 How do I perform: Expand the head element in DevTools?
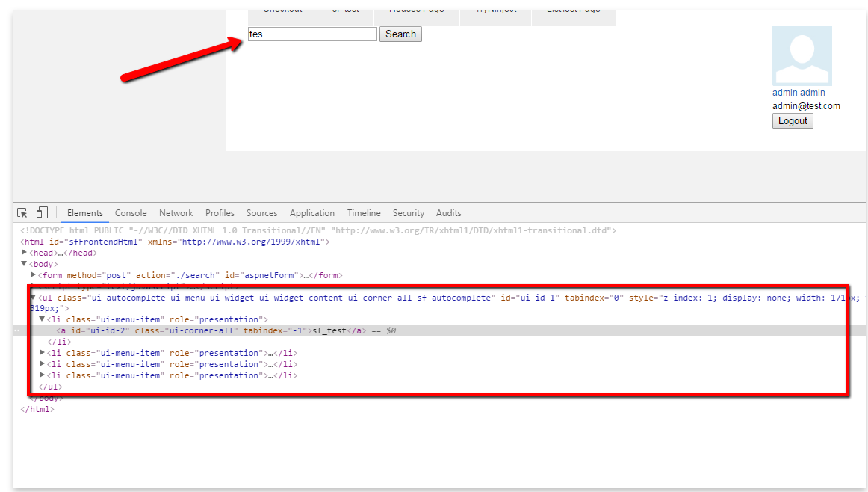coord(23,252)
